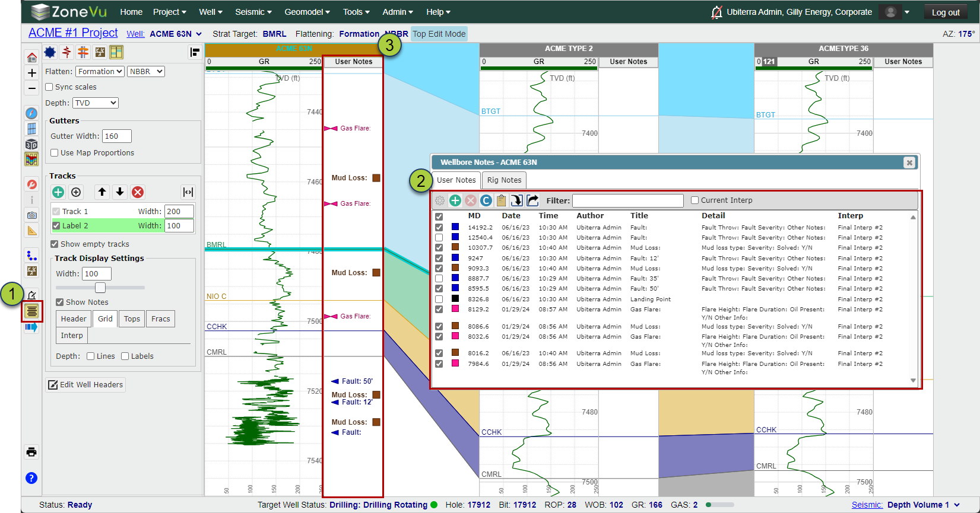Expand the Well ACME 63N selector
The width and height of the screenshot is (980, 513).
(x=176, y=34)
